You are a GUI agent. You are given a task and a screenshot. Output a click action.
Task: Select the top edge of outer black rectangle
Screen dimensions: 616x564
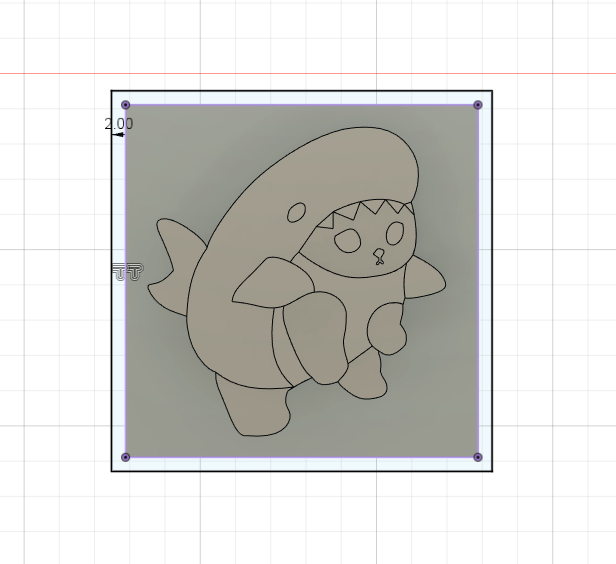tap(302, 91)
